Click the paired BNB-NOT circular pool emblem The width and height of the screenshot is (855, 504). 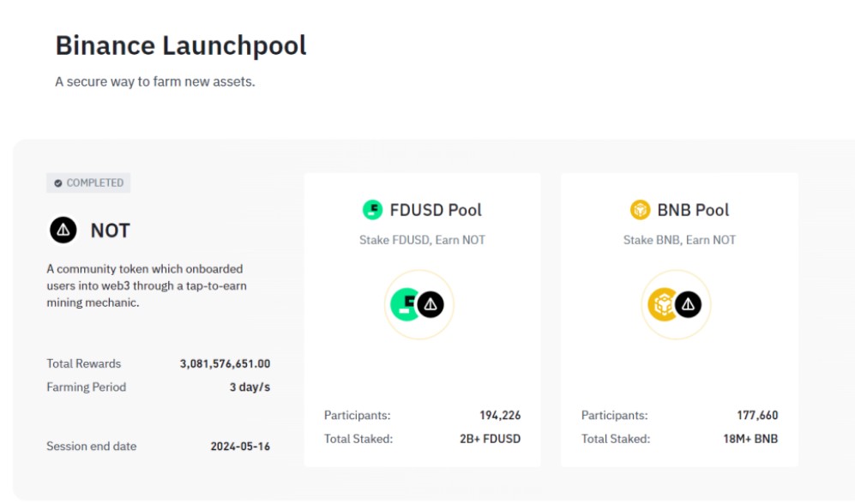pyautogui.click(x=676, y=304)
